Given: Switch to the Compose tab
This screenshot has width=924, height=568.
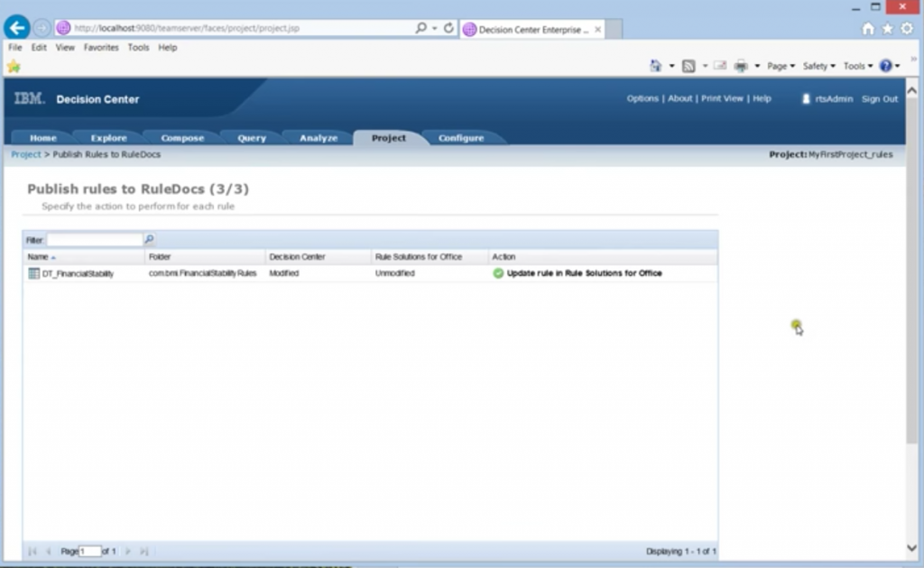Looking at the screenshot, I should coord(182,138).
